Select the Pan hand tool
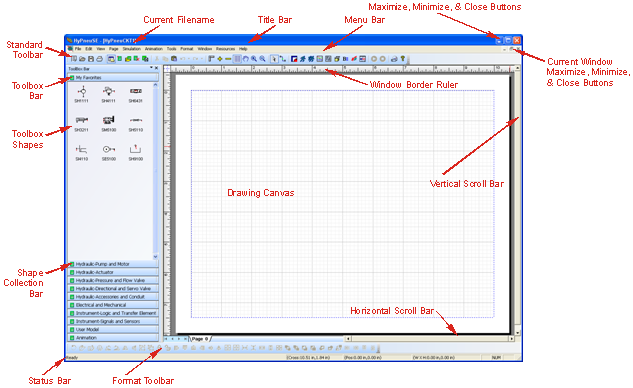Viewport: 633px width, 388px height. (245, 59)
